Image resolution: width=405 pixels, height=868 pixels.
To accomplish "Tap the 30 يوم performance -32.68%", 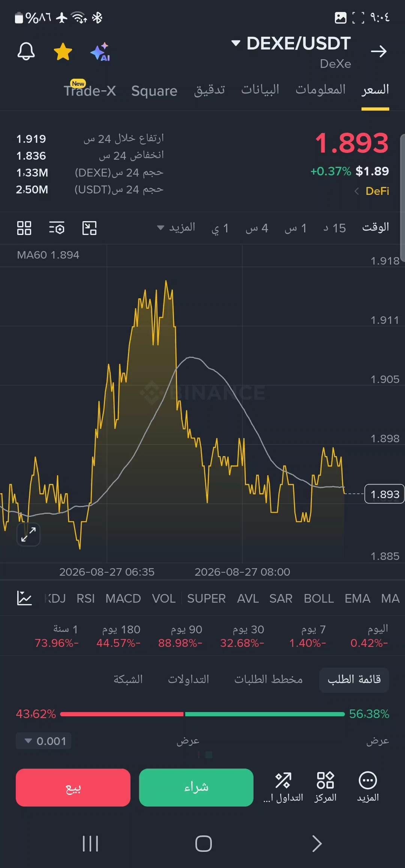I will click(242, 636).
